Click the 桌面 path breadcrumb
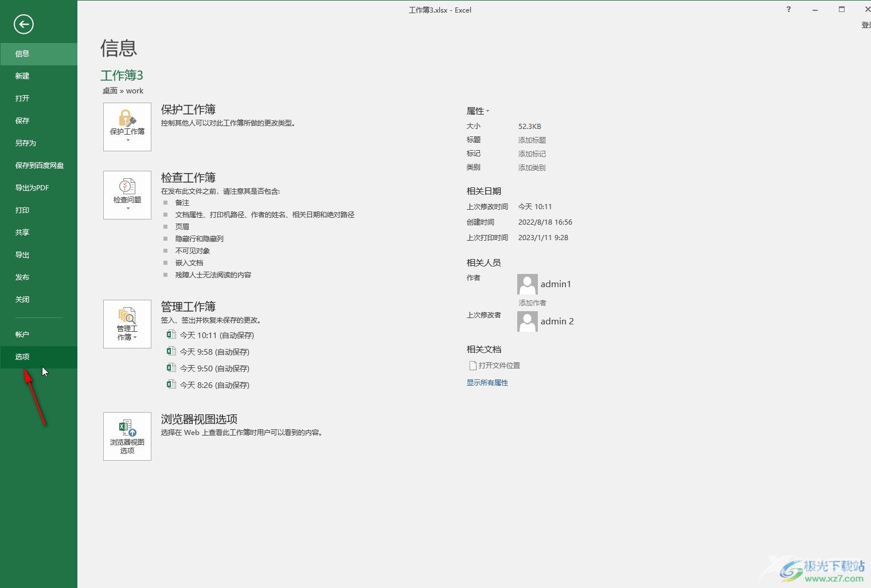 pyautogui.click(x=110, y=91)
